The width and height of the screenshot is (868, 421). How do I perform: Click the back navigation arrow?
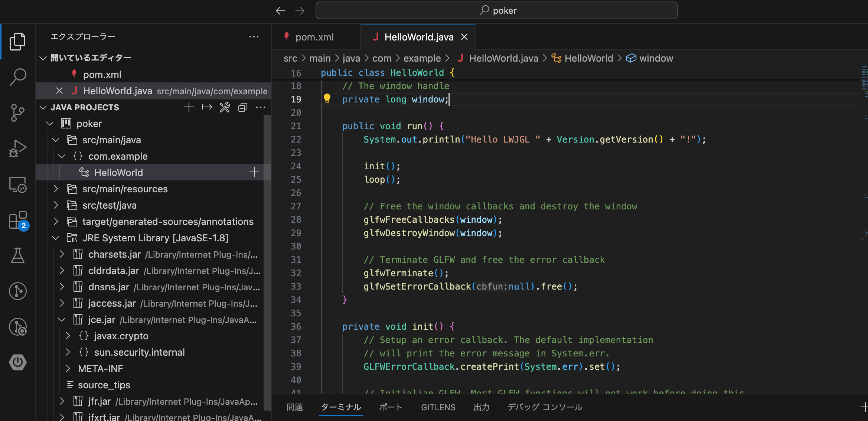click(280, 10)
